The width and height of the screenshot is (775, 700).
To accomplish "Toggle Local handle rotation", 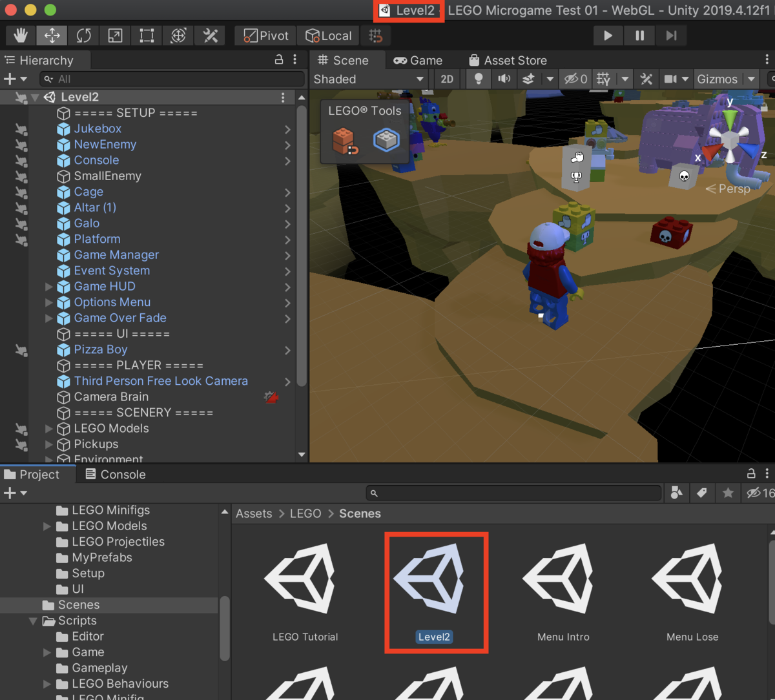I will pos(328,36).
